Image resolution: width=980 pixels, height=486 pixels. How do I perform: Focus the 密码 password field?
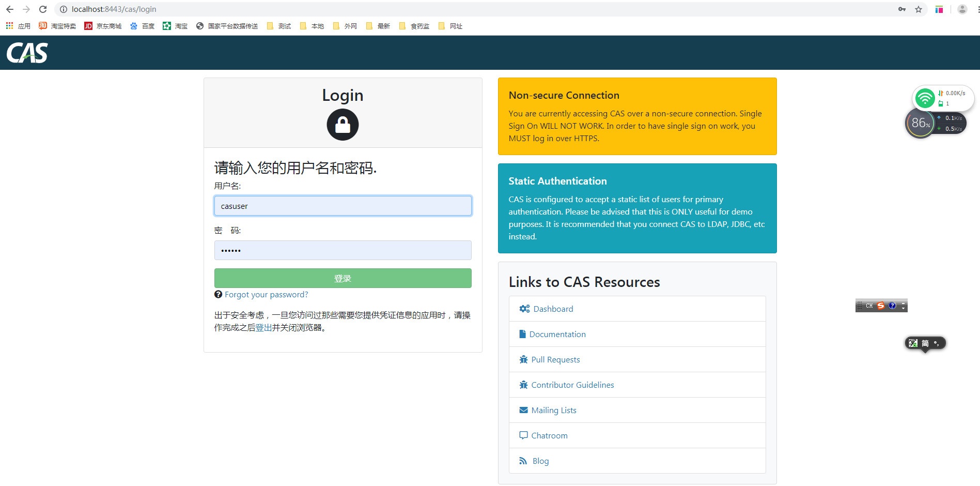[x=343, y=250]
